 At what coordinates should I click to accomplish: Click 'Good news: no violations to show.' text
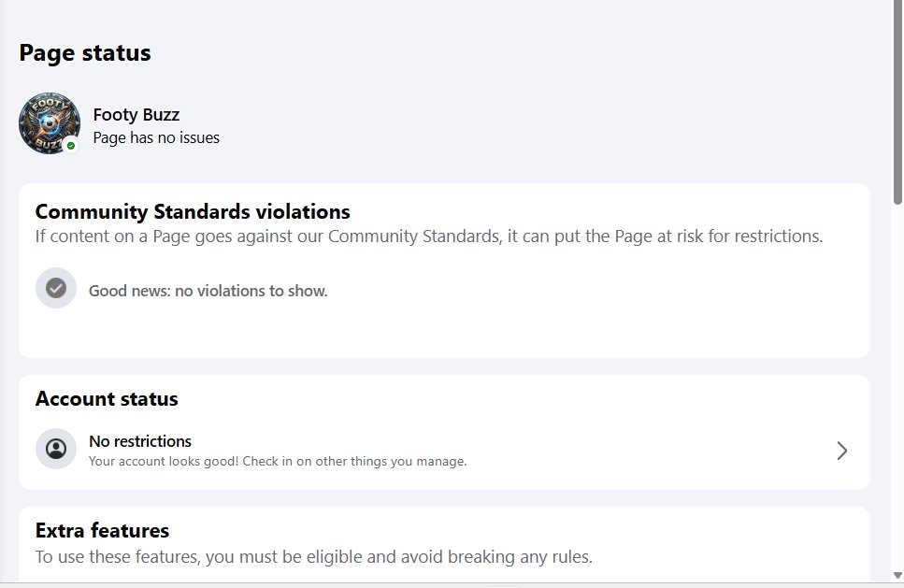pyautogui.click(x=208, y=291)
